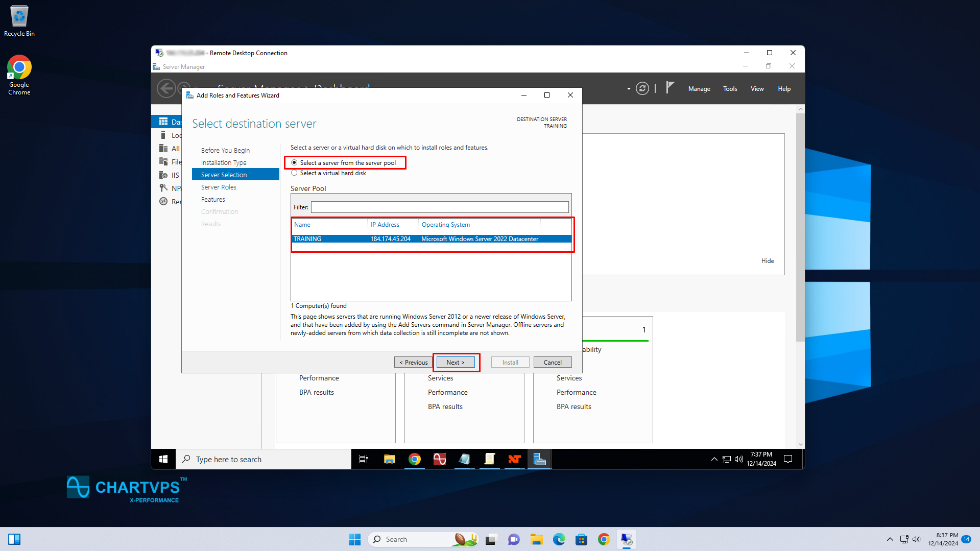
Task: Click Server Manager back arrow button
Action: click(166, 88)
